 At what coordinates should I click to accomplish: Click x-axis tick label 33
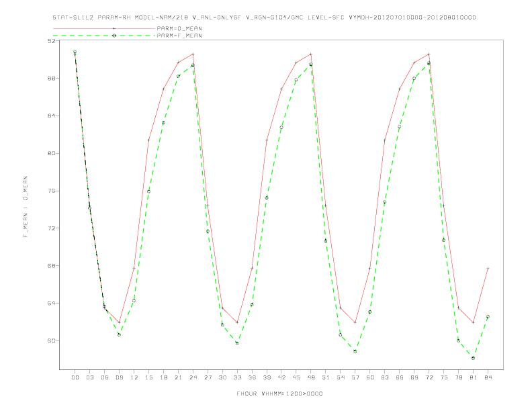pyautogui.click(x=238, y=377)
